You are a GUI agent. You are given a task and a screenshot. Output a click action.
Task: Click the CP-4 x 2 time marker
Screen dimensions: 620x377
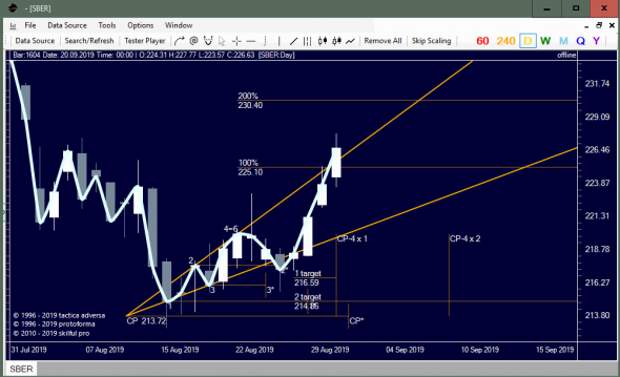point(465,239)
